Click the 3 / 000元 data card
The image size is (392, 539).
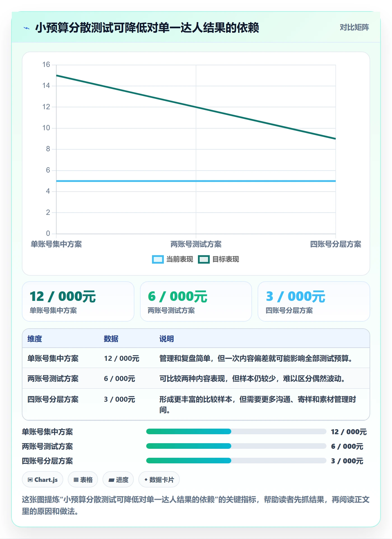coord(314,301)
